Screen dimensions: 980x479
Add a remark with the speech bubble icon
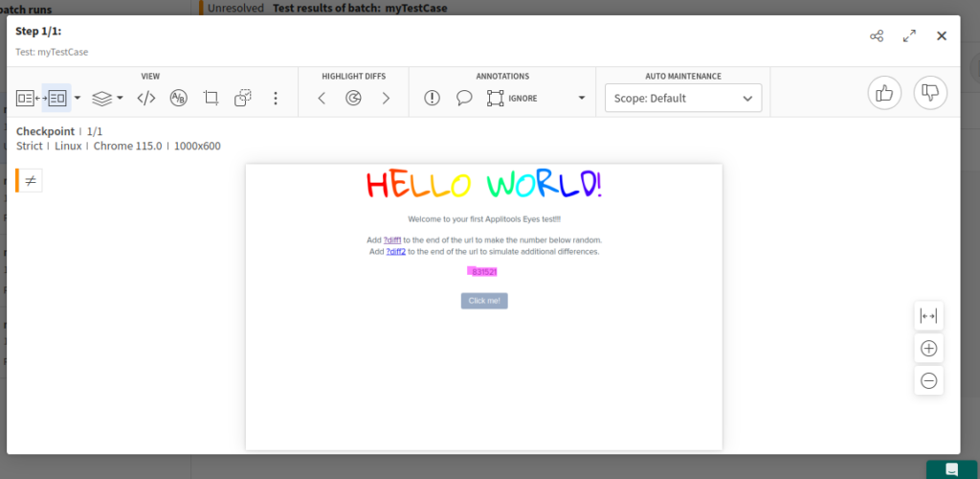coord(464,98)
